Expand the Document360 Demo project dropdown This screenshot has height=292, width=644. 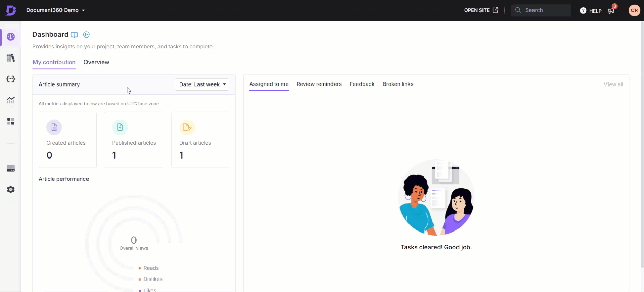[56, 10]
